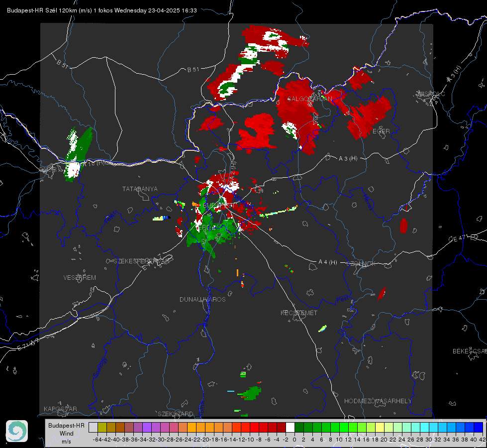487x448 pixels.
Task: Click the large green echo southwest of Budapest
Action: 211,235
